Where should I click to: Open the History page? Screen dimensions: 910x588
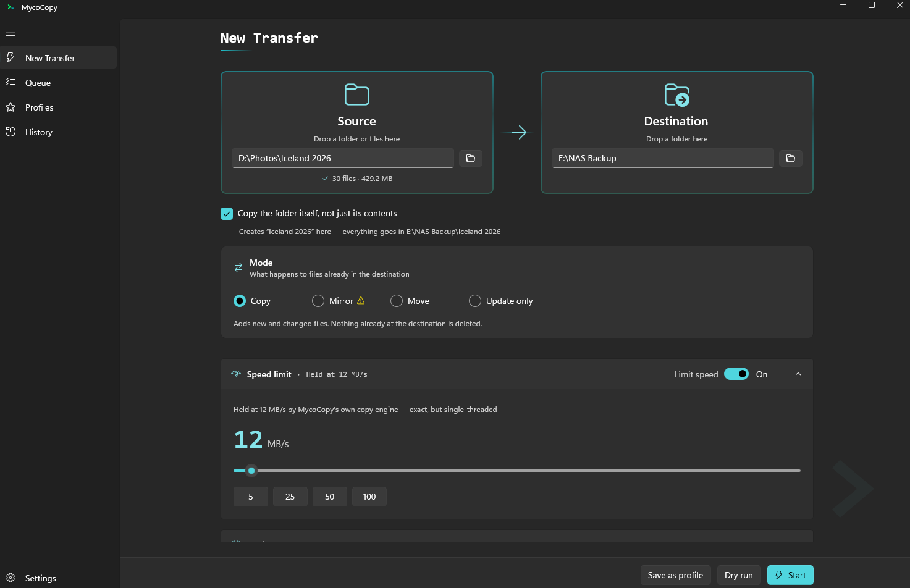click(58, 132)
